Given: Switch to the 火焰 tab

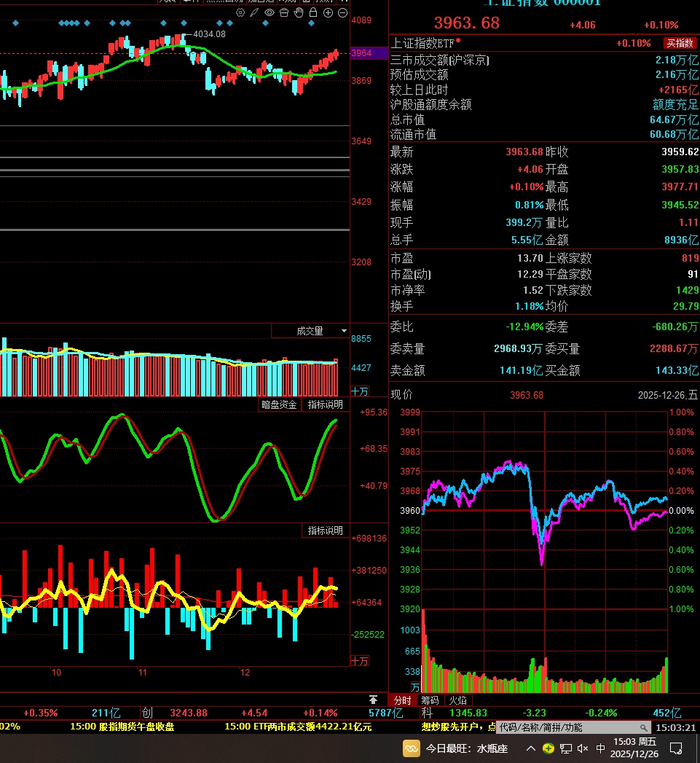Looking at the screenshot, I should coord(457,700).
